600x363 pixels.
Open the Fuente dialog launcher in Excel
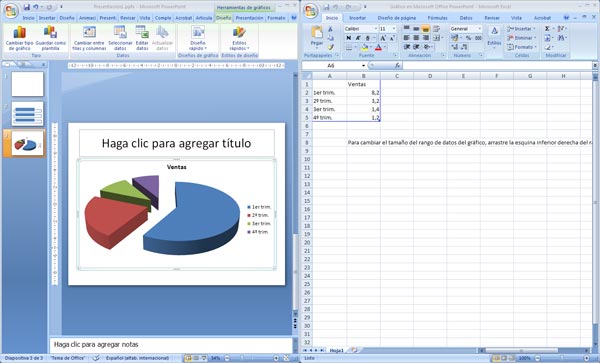[395, 55]
